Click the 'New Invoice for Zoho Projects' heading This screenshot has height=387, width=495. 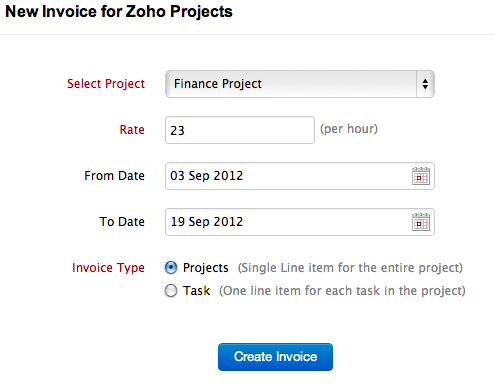[119, 12]
